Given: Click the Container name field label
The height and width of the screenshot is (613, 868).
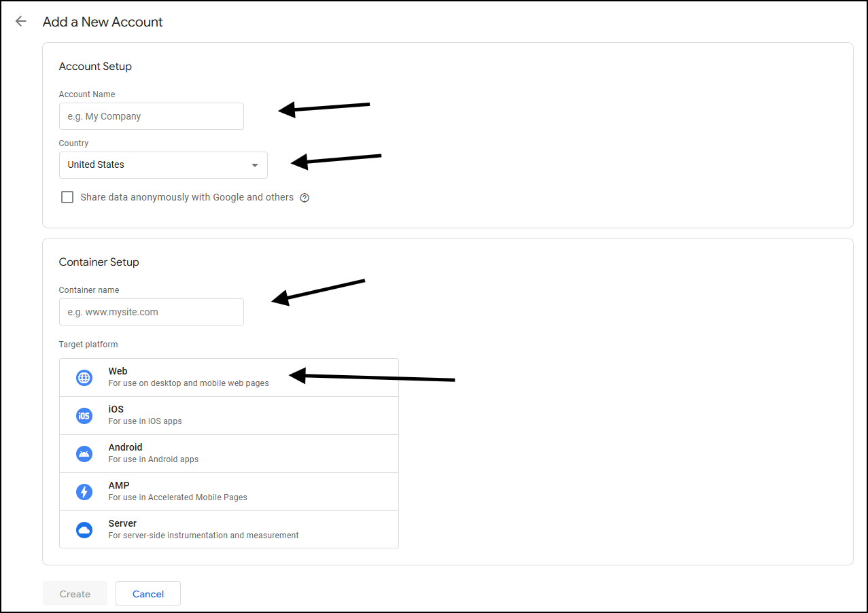Looking at the screenshot, I should pos(89,290).
